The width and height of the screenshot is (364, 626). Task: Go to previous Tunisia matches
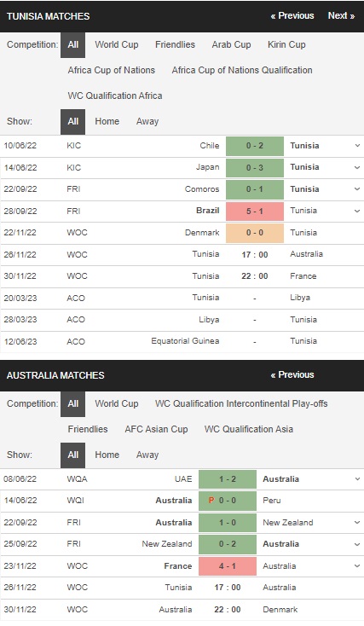point(292,16)
